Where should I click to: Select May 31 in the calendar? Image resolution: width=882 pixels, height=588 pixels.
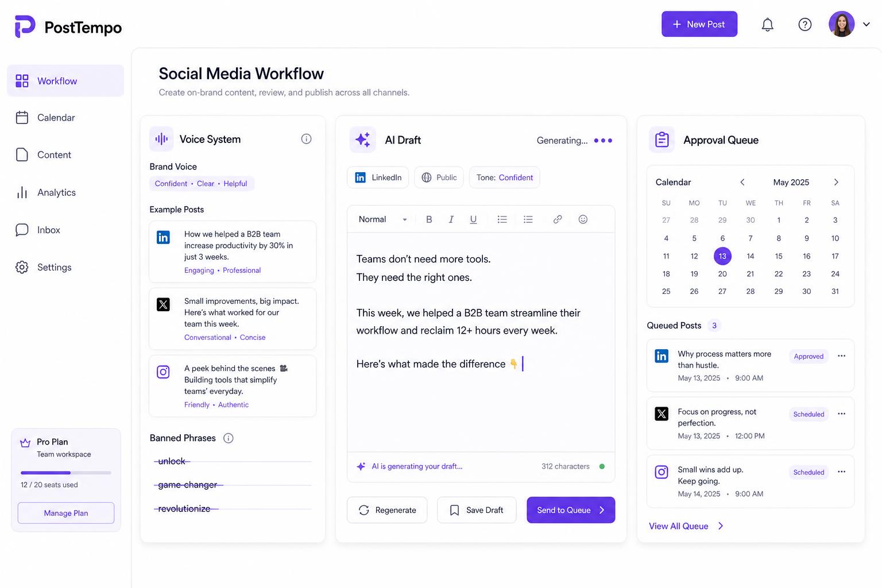(835, 292)
